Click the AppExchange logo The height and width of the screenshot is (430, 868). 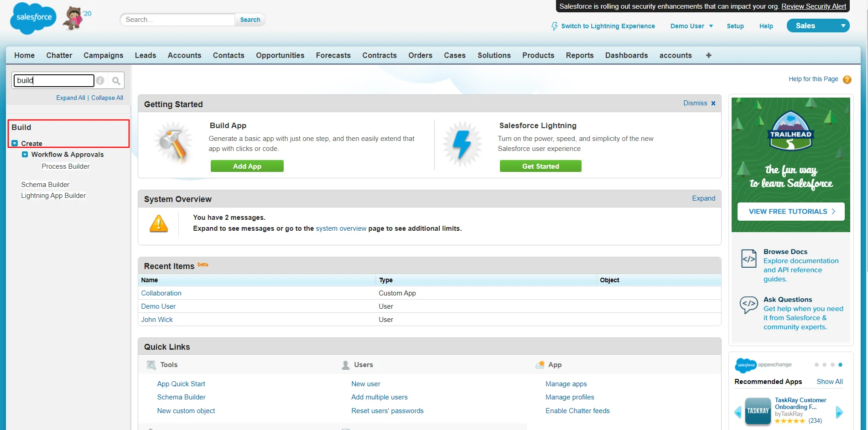tap(763, 365)
